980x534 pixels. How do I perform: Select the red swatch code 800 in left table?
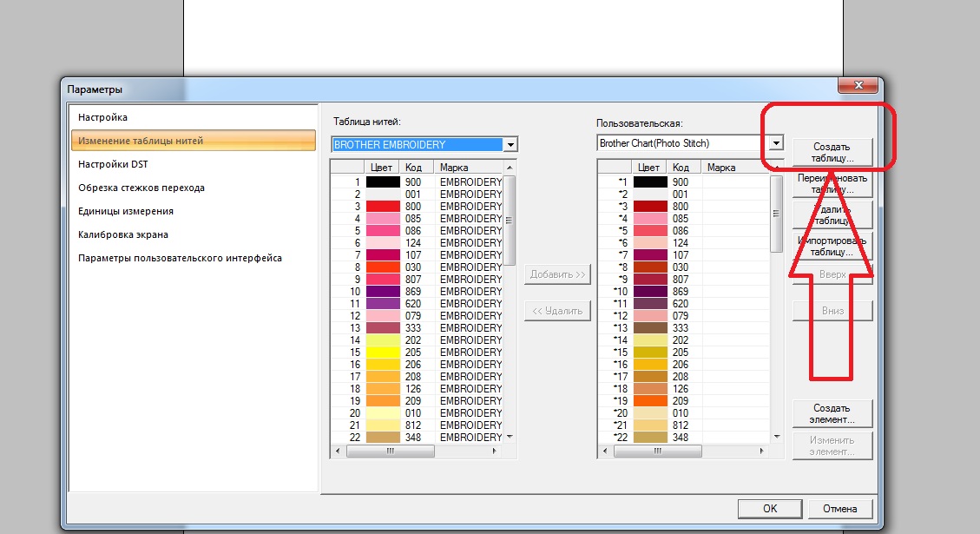(383, 207)
